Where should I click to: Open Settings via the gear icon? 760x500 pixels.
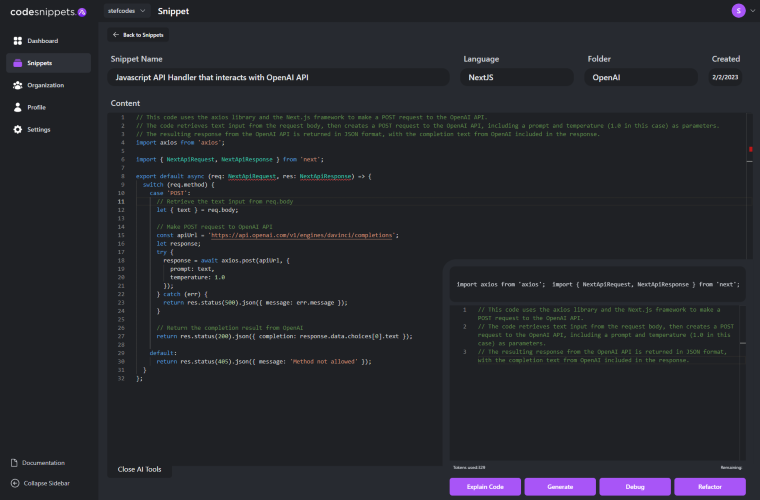point(17,129)
